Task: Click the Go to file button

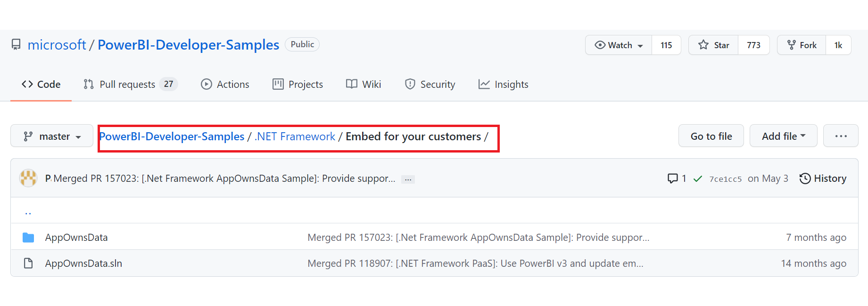Action: pyautogui.click(x=711, y=136)
